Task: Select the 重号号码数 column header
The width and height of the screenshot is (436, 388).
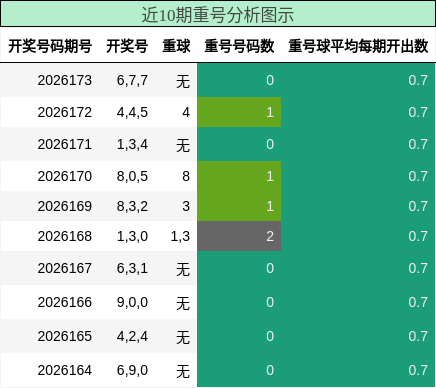Action: pyautogui.click(x=239, y=46)
